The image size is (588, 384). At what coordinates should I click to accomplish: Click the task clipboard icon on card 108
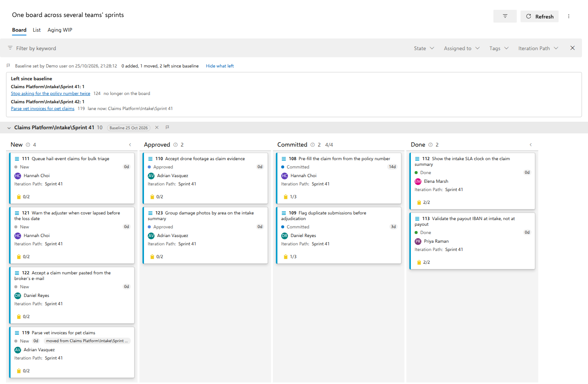point(286,197)
